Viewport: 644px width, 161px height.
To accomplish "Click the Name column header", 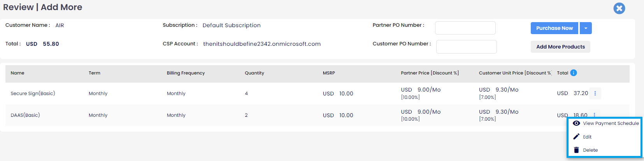I will pos(18,73).
